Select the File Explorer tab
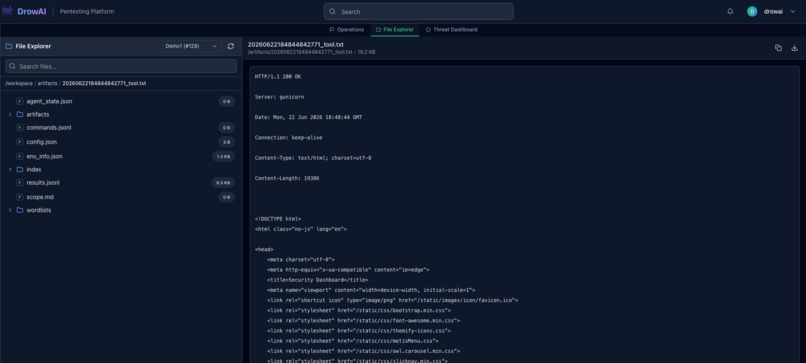Screen dimensions: 806x363 [395, 30]
